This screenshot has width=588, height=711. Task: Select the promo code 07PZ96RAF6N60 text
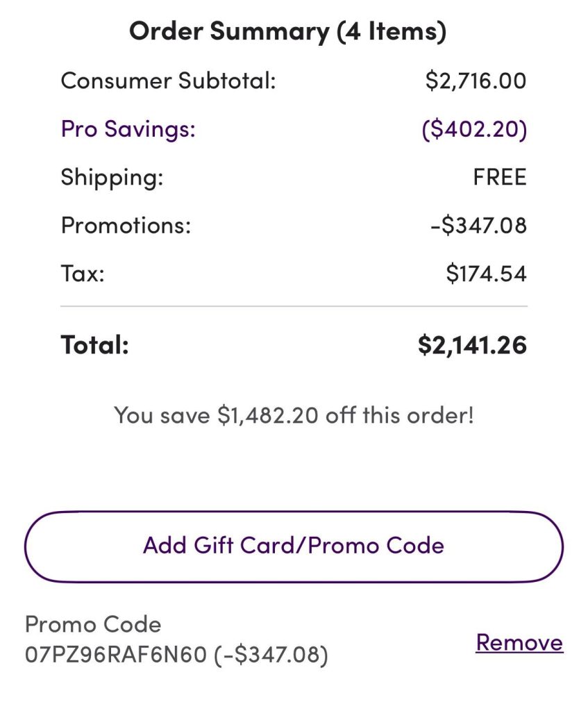(115, 655)
